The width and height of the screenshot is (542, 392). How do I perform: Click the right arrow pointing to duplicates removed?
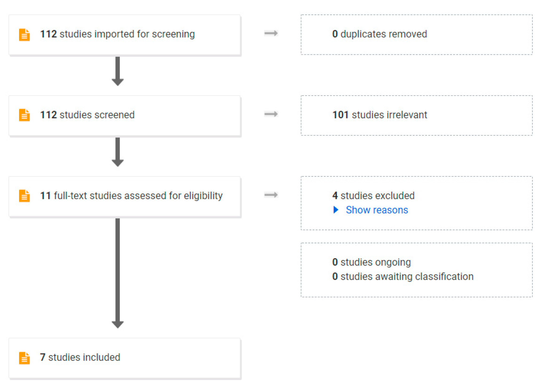tap(271, 33)
